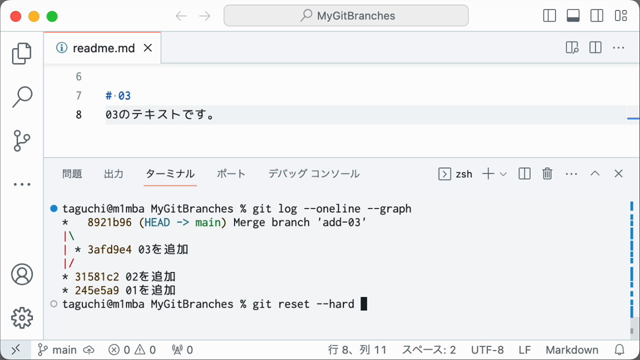The width and height of the screenshot is (640, 360).
Task: Open the Search view in activity bar
Action: click(x=22, y=97)
